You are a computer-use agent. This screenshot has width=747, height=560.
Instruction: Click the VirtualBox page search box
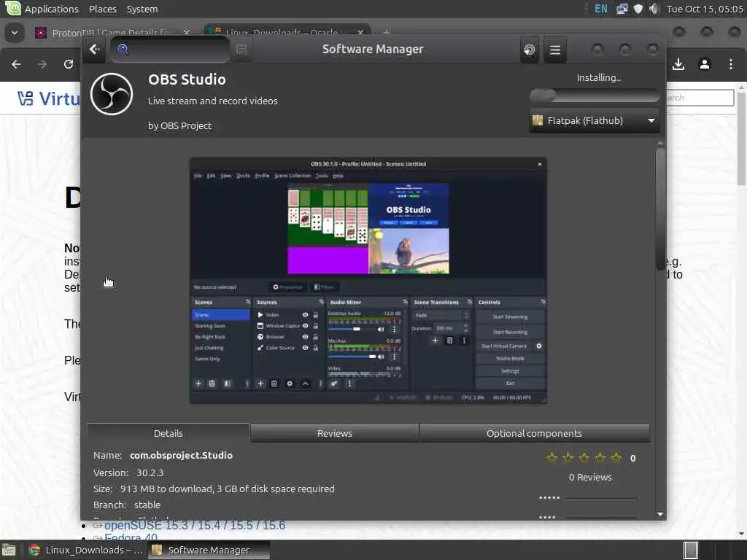pos(700,98)
